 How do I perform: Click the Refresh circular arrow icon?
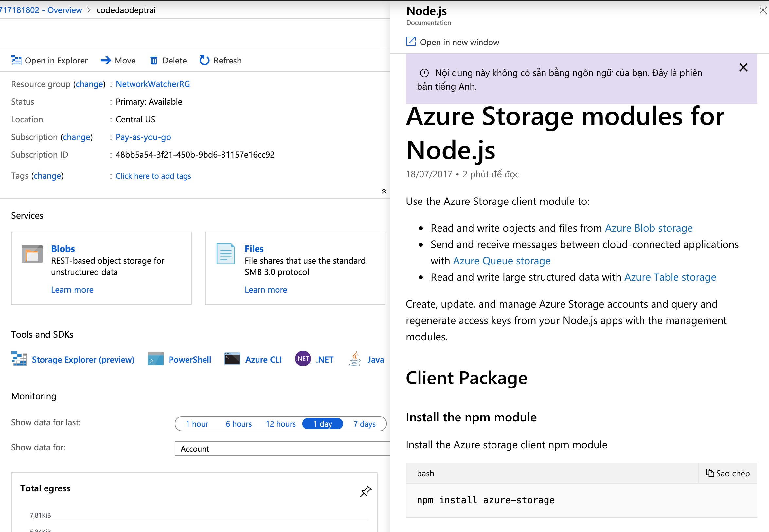coord(204,60)
